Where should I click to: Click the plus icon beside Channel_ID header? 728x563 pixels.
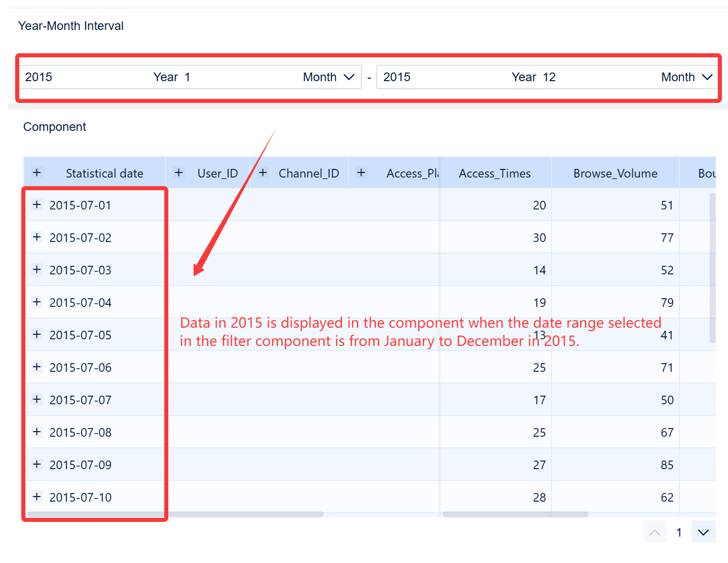tap(263, 172)
